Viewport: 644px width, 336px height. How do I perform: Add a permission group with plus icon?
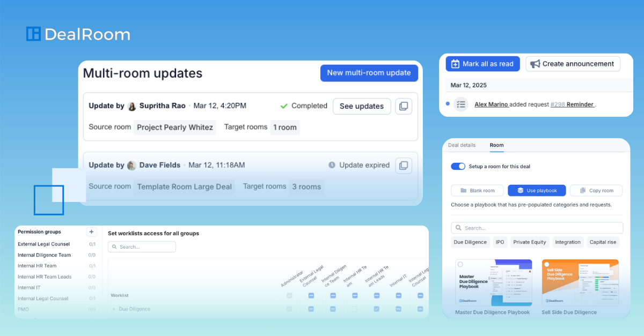[x=91, y=232]
